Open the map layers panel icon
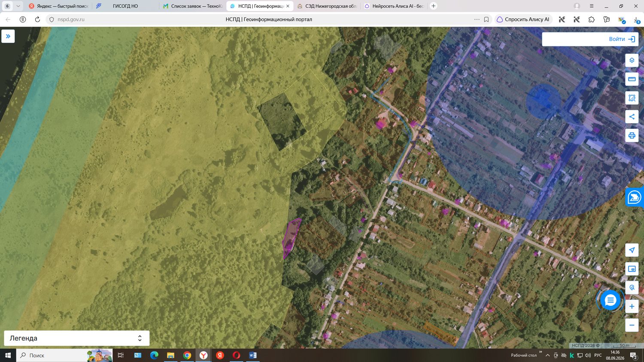 tap(632, 60)
